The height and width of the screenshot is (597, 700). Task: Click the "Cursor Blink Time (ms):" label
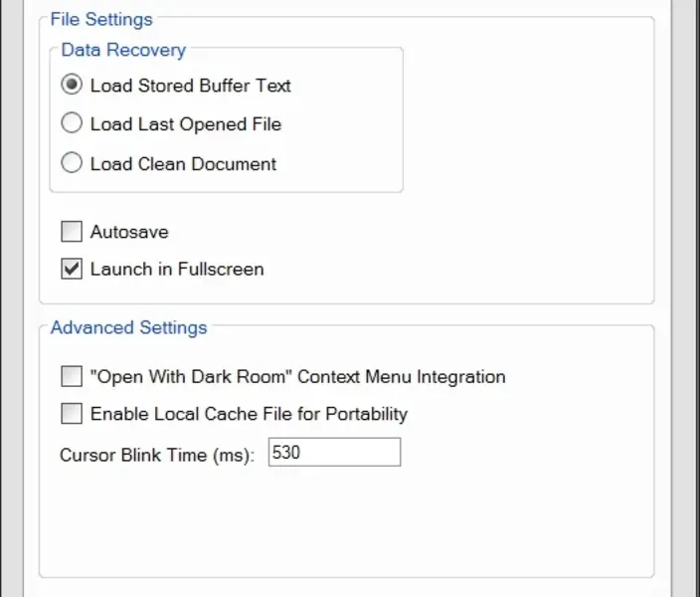157,455
